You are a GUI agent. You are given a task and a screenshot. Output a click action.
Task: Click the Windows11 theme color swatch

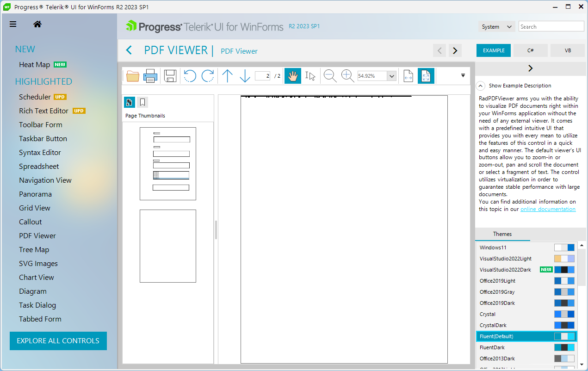(564, 247)
